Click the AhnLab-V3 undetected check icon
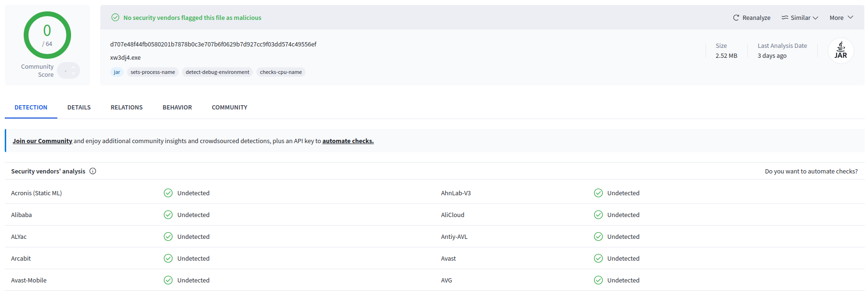The width and height of the screenshot is (868, 291). (598, 193)
